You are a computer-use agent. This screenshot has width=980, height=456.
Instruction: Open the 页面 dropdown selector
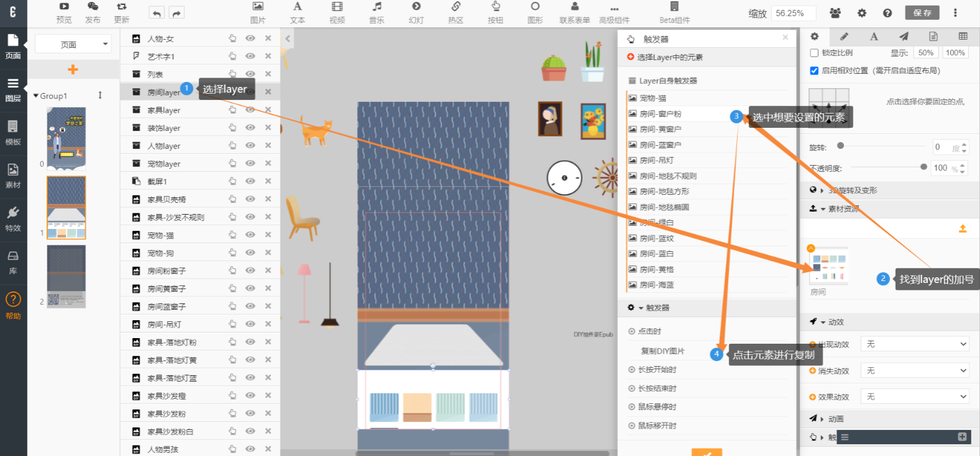[x=73, y=44]
